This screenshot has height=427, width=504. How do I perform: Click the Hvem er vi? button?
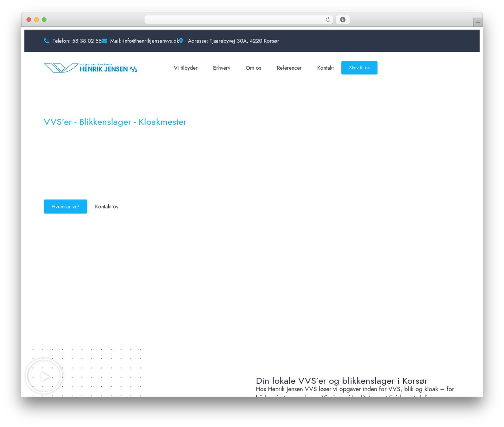click(x=65, y=206)
